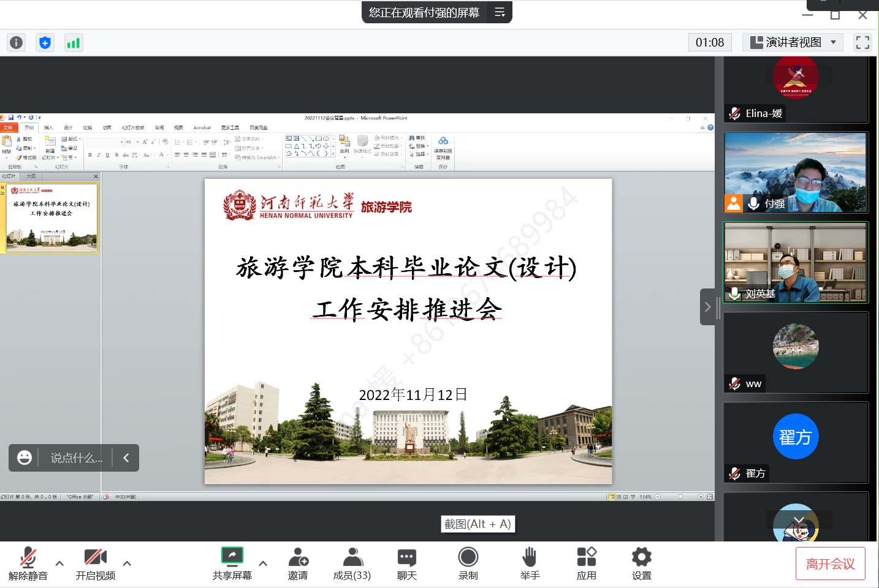The image size is (879, 588).
Task: Click the 离开会议 leave meeting button
Action: coord(831,563)
